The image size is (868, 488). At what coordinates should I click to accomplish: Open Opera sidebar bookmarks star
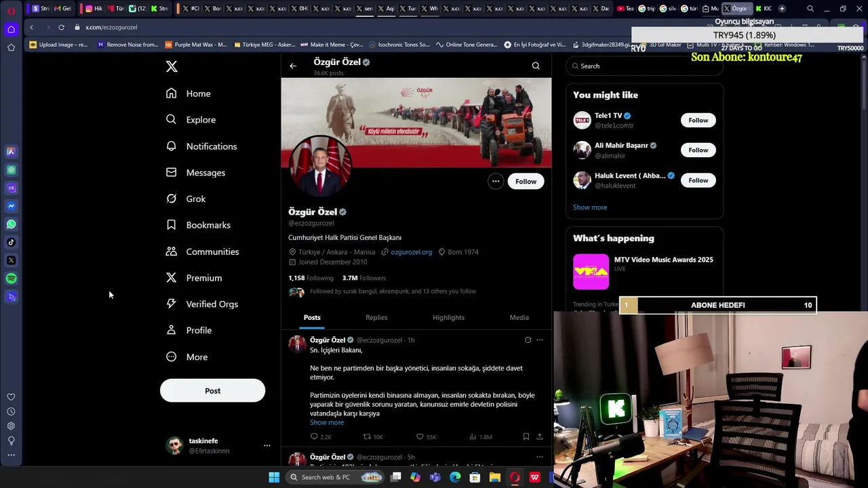tap(11, 47)
